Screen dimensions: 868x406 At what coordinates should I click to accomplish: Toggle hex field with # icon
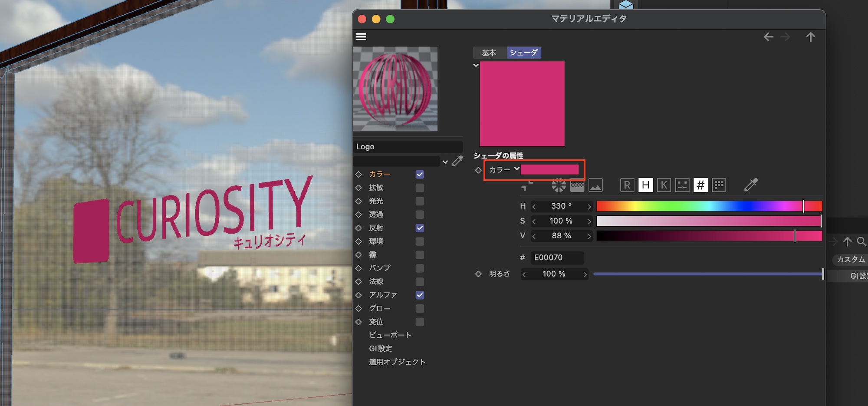click(700, 185)
